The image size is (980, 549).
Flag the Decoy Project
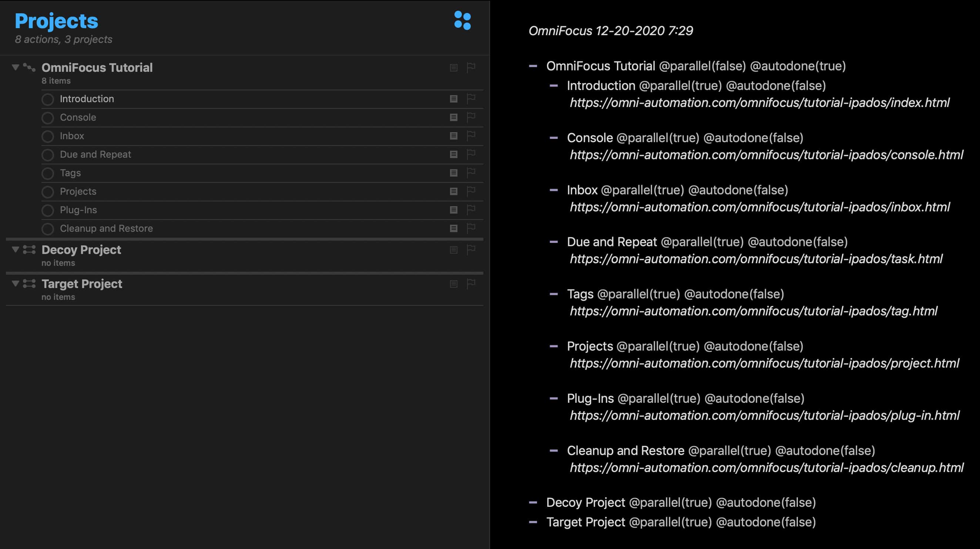[x=471, y=250]
